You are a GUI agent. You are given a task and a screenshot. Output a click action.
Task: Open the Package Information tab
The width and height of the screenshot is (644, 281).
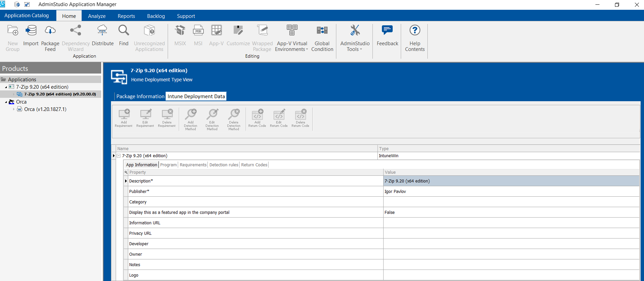(140, 96)
